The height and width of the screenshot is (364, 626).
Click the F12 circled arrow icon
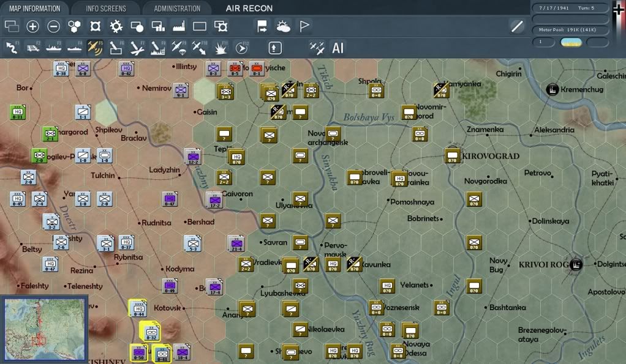click(x=241, y=48)
